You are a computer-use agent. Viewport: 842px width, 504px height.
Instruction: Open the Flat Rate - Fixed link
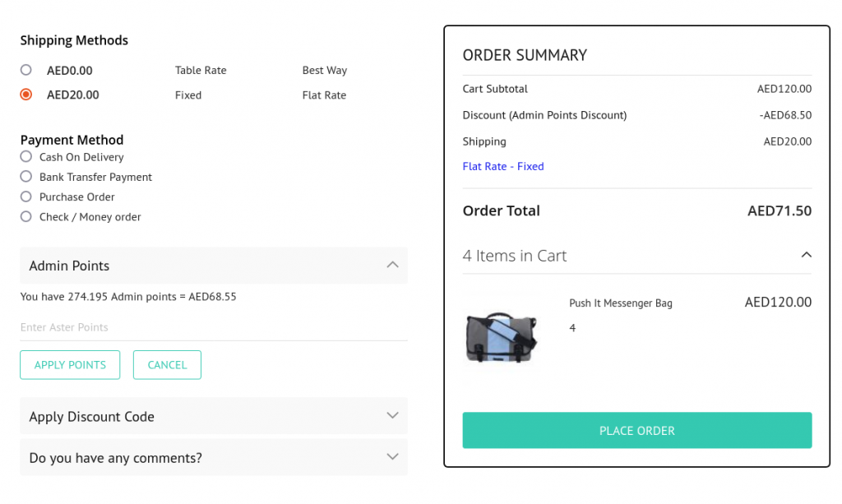(503, 166)
